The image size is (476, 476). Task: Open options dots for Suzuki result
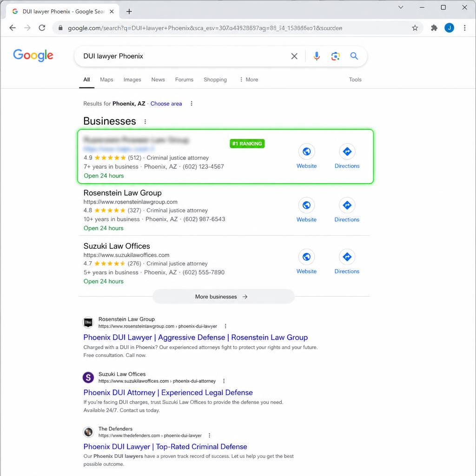tap(224, 381)
